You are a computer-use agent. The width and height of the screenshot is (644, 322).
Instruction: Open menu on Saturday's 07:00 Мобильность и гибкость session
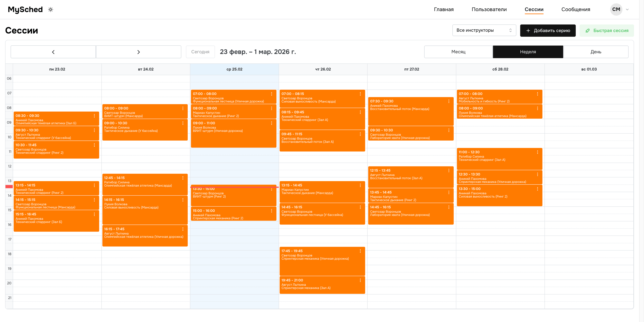(538, 94)
